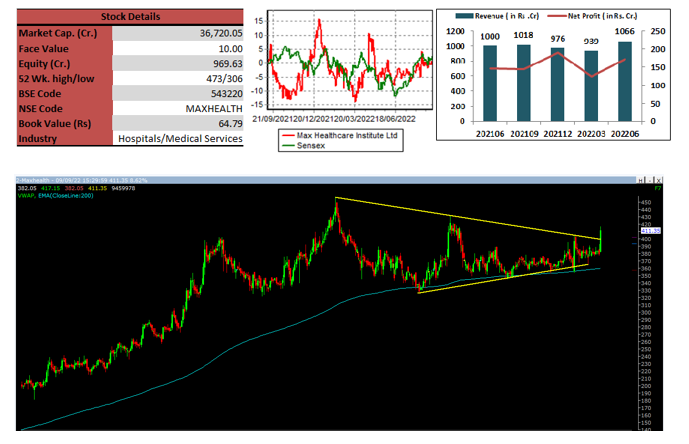This screenshot has width=689, height=444.
Task: Click the Revenue legend entry in bar chart
Action: 497,16
